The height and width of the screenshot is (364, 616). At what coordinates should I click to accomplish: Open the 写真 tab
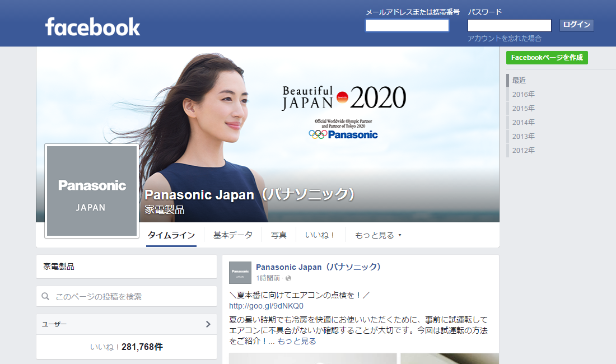278,235
